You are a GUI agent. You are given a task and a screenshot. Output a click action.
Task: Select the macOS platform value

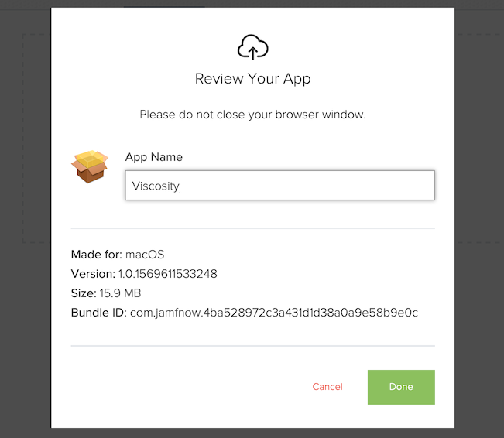pos(145,255)
